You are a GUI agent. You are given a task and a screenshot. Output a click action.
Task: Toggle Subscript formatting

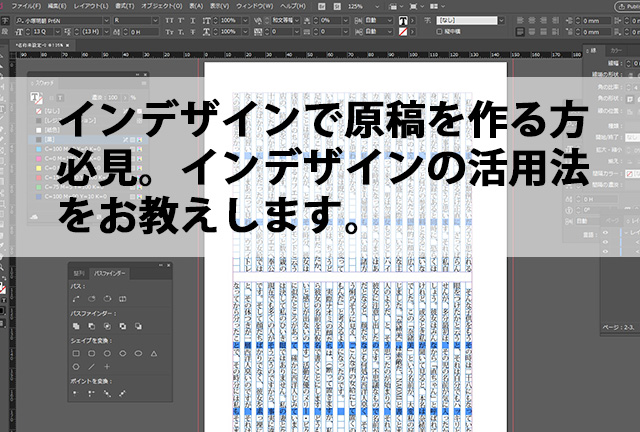pyautogui.click(x=181, y=31)
